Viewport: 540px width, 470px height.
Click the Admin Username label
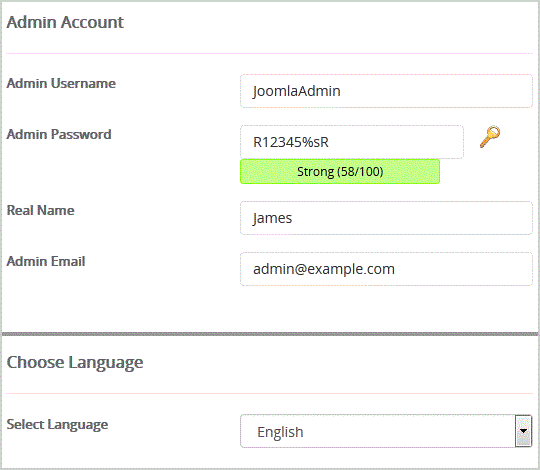coord(61,83)
